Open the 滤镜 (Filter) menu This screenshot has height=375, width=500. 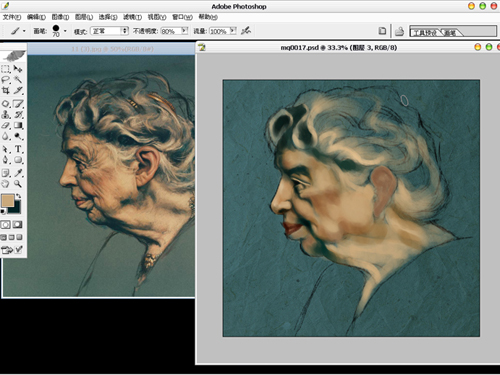(x=132, y=17)
